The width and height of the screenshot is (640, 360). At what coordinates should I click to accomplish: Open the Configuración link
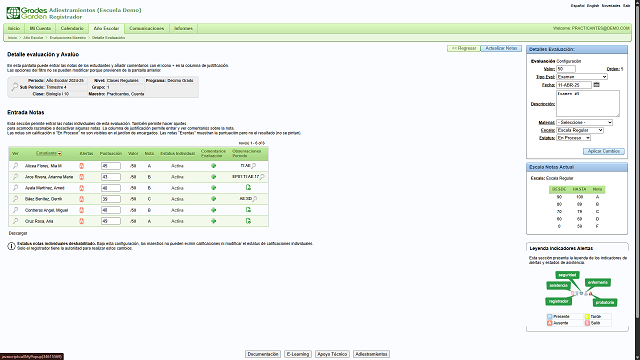tap(569, 61)
